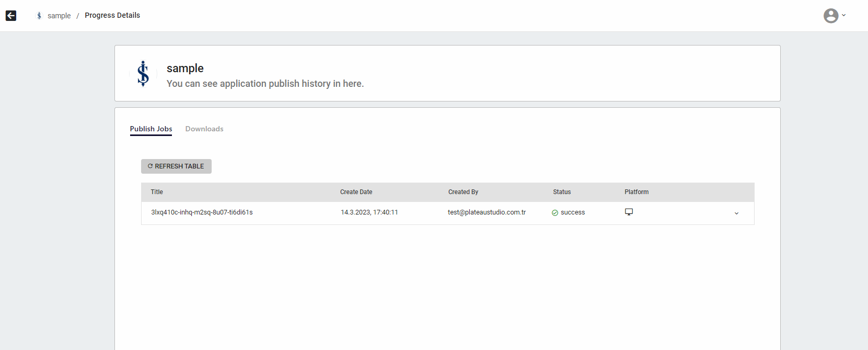Click the sample breadcrumb link

59,16
